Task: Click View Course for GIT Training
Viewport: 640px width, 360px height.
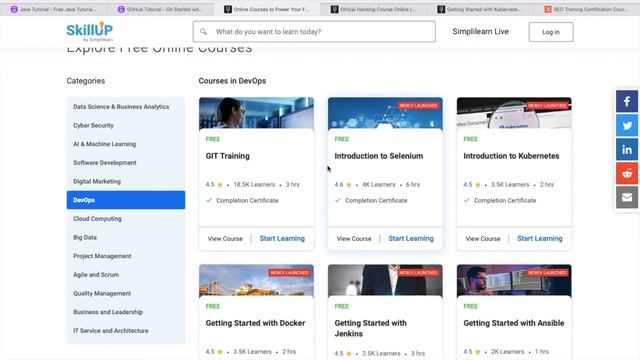Action: 225,238
